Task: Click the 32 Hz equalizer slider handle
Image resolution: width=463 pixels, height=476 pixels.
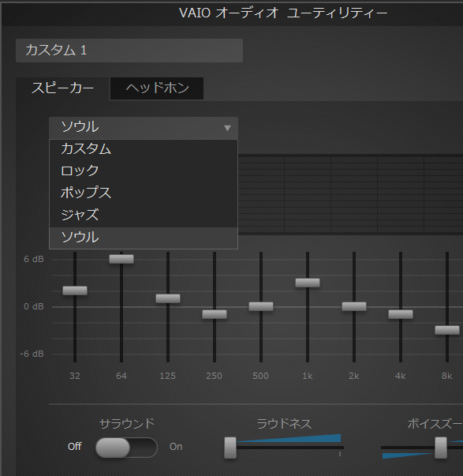Action: [x=75, y=290]
